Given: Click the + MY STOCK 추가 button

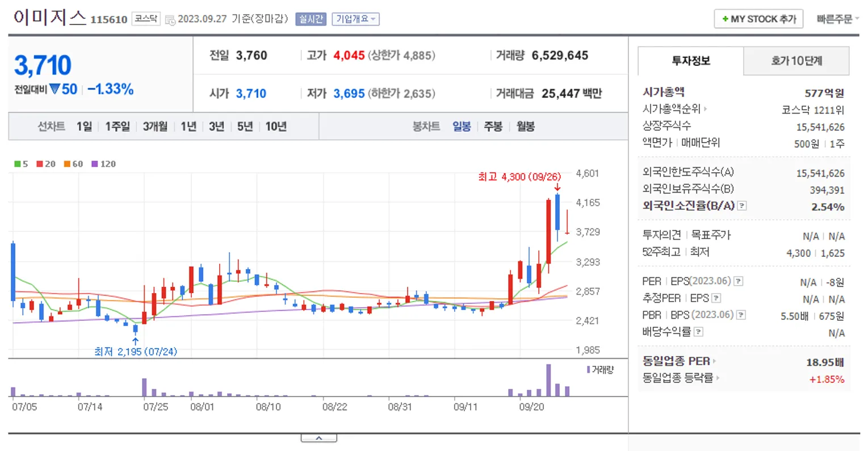Looking at the screenshot, I should coord(758,19).
